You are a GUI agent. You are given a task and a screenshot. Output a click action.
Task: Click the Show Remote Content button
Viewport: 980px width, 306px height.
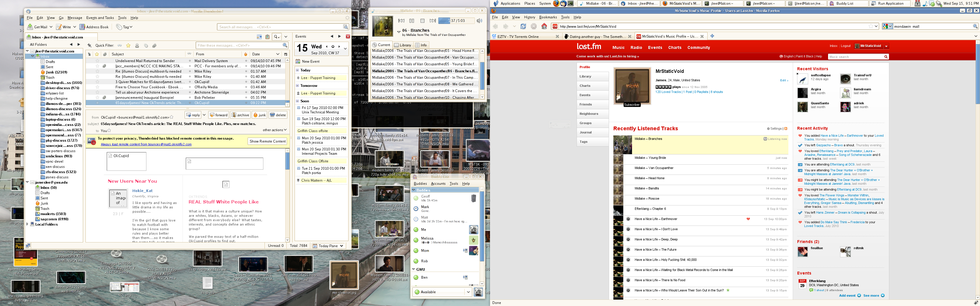coord(267,141)
